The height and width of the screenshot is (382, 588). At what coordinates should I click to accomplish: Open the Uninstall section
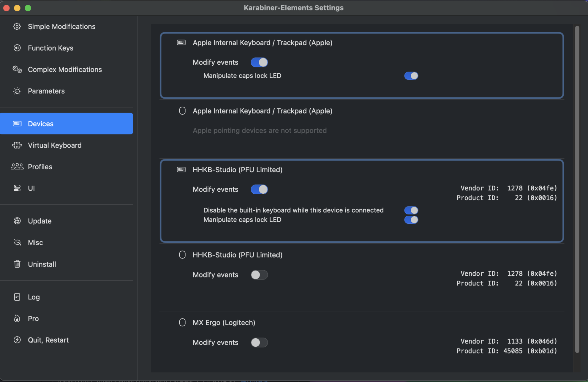pos(67,264)
